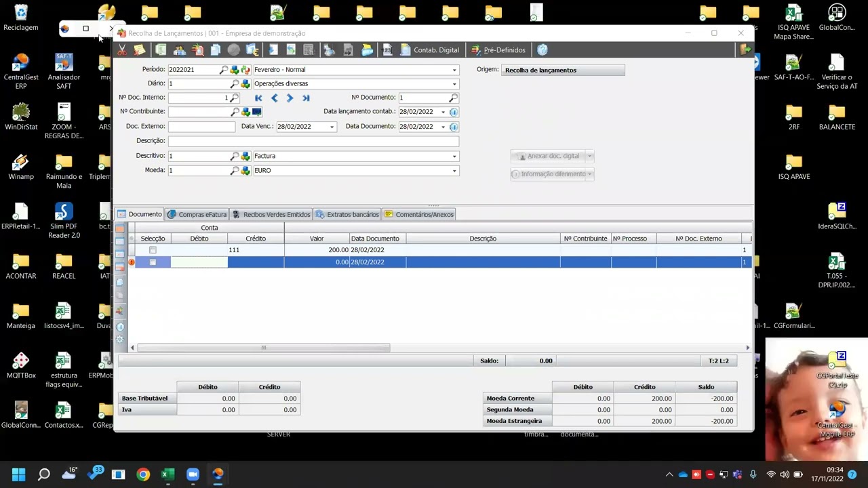
Task: Go to last document navigation arrow
Action: [x=306, y=98]
